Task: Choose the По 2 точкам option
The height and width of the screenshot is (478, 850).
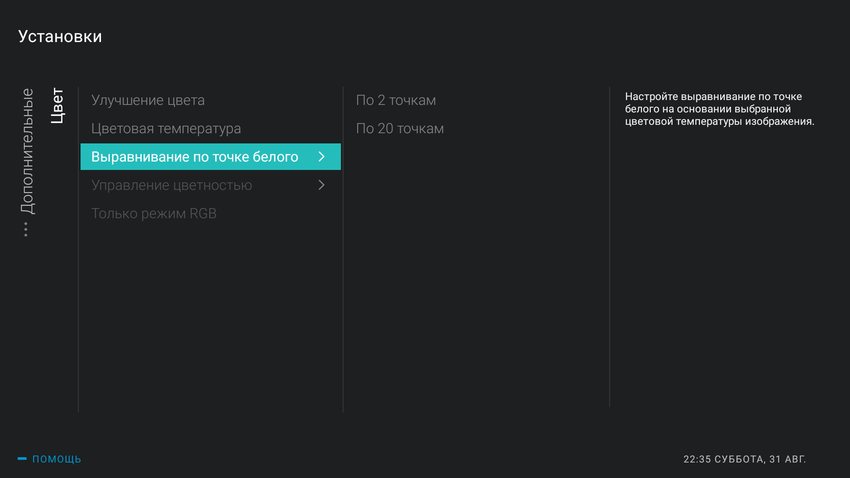Action: pyautogui.click(x=396, y=100)
